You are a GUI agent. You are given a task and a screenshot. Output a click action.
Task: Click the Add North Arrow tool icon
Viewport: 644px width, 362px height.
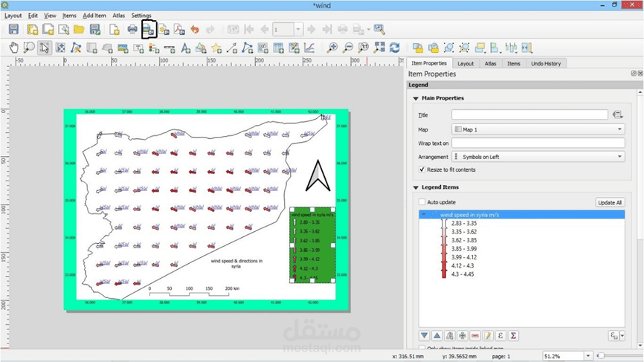(x=185, y=48)
